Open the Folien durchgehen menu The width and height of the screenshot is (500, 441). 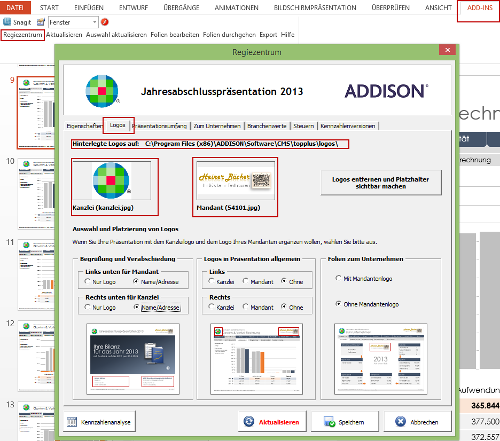pyautogui.click(x=229, y=35)
